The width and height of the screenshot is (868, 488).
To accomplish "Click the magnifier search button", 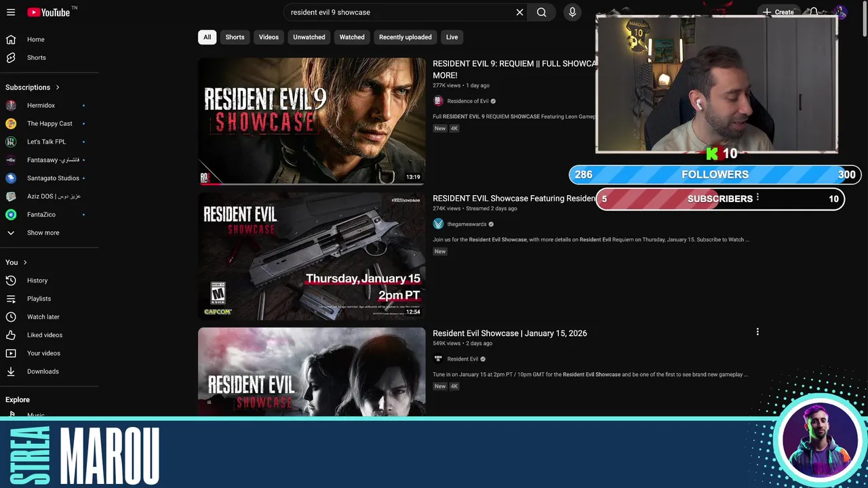I will tap(542, 12).
